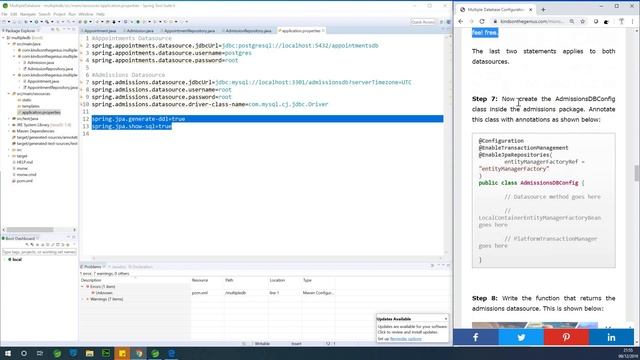This screenshot has width=640, height=360.
Task: Open Task View on taskbar
Action: point(40,353)
